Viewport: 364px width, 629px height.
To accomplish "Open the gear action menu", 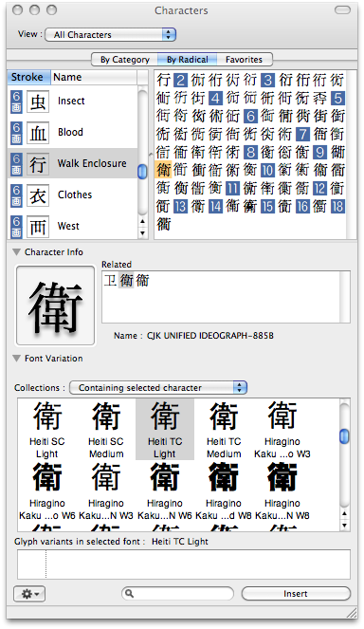I will point(29,594).
